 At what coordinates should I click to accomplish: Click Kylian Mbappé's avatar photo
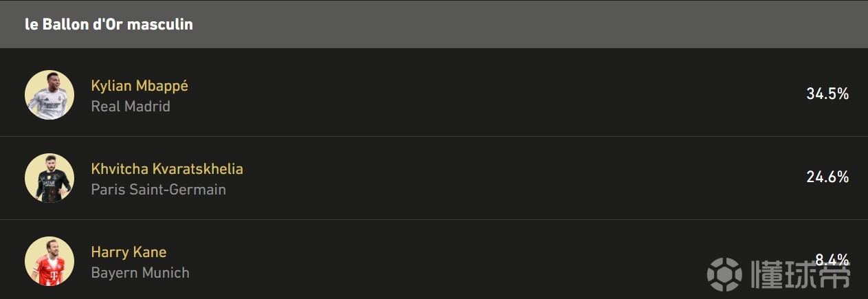[49, 95]
